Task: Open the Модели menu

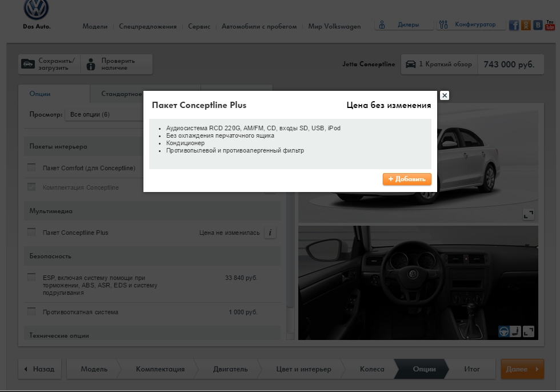Action: tap(95, 26)
